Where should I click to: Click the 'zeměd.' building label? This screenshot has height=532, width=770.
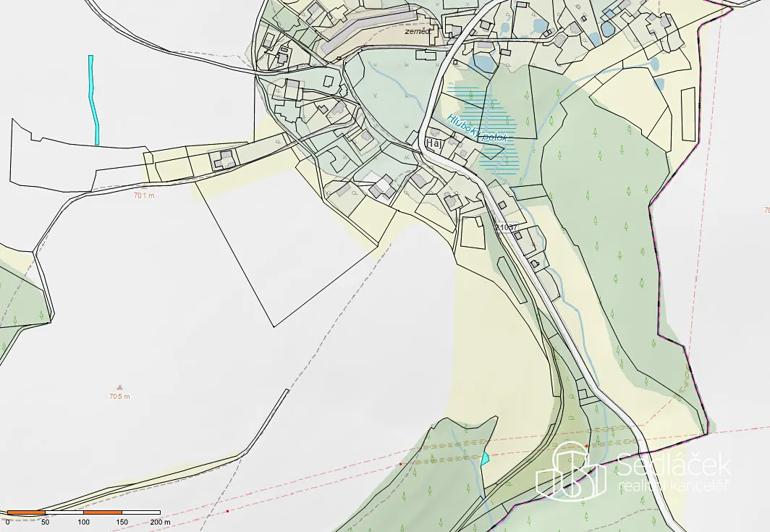[x=418, y=31]
